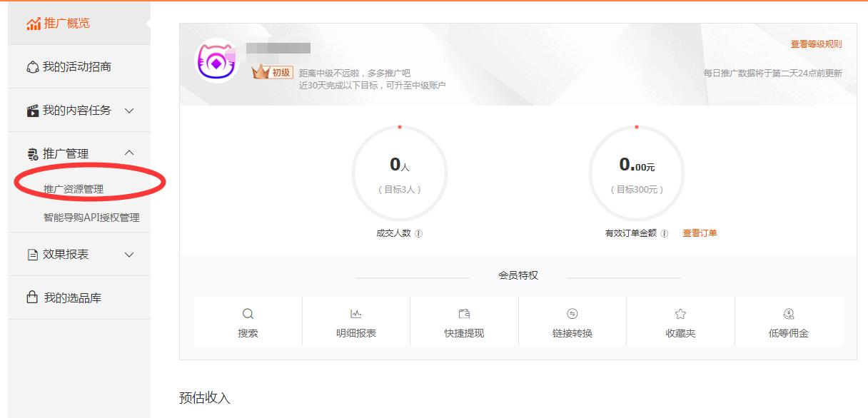Select the 快捷提现 quick withdrawal icon
The width and height of the screenshot is (868, 418).
464,312
